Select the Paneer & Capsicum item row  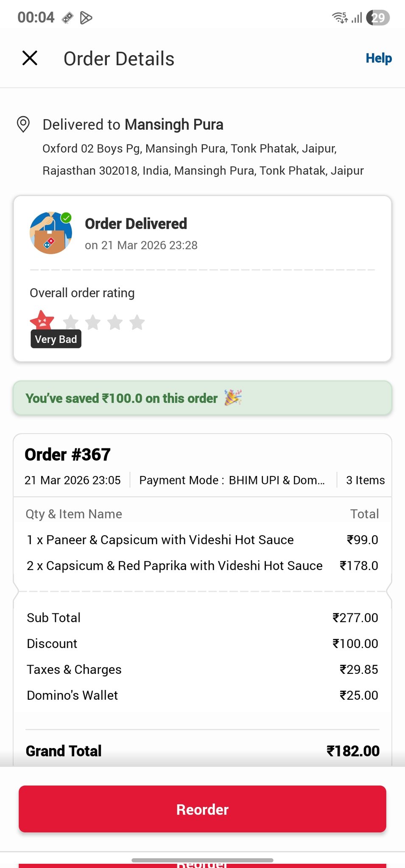pos(160,540)
